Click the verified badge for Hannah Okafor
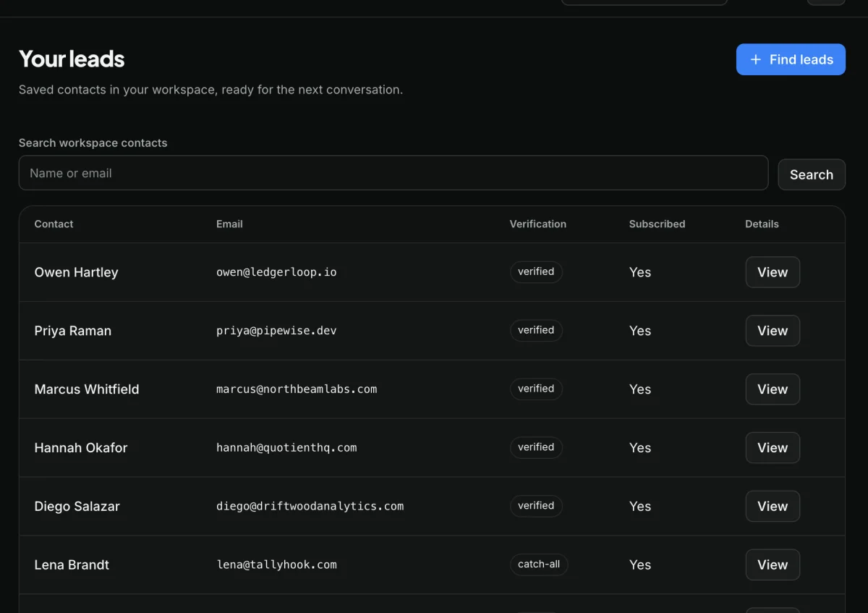The height and width of the screenshot is (613, 868). pyautogui.click(x=536, y=448)
